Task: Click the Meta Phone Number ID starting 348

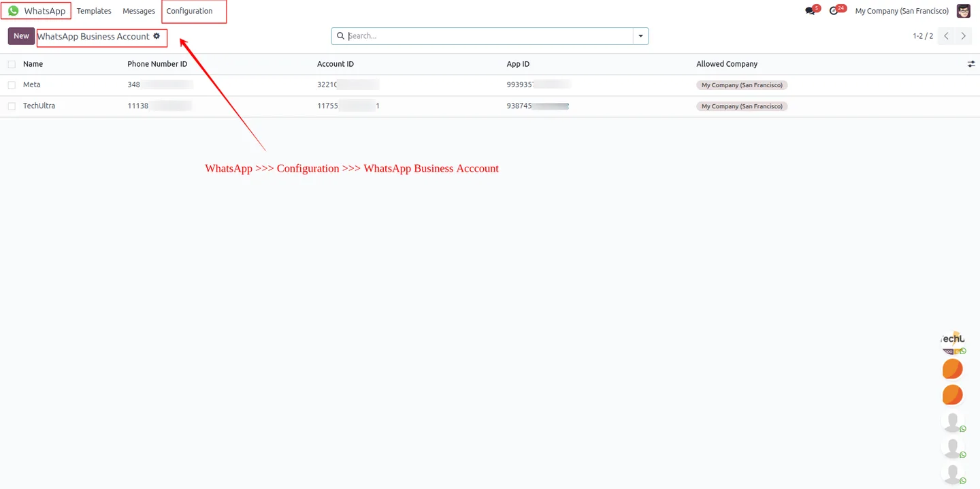Action: (x=160, y=85)
